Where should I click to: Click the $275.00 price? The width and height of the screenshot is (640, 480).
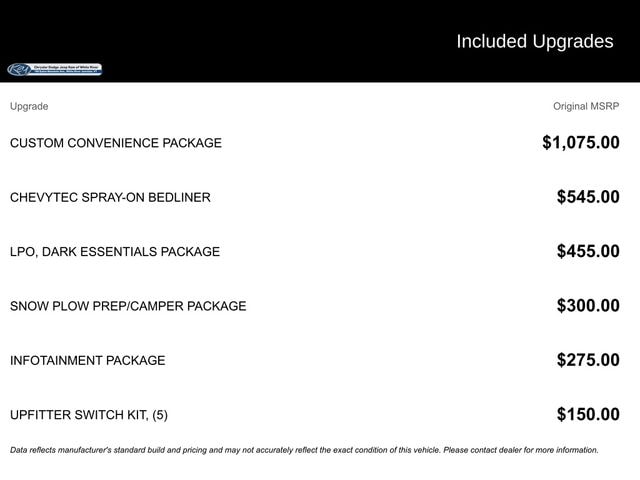(588, 360)
